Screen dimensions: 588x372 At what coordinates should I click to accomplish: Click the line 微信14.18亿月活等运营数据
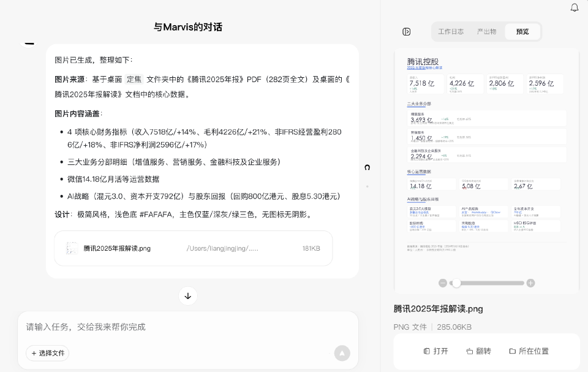pos(113,179)
